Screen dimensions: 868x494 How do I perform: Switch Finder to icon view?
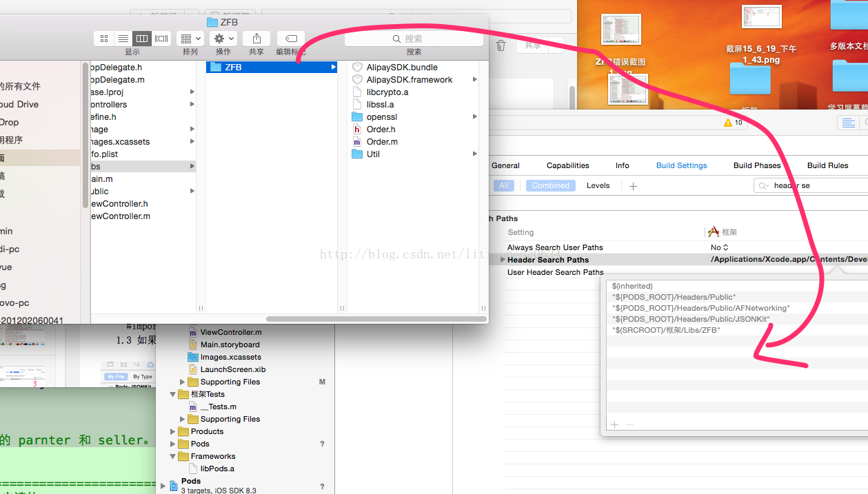(x=104, y=39)
